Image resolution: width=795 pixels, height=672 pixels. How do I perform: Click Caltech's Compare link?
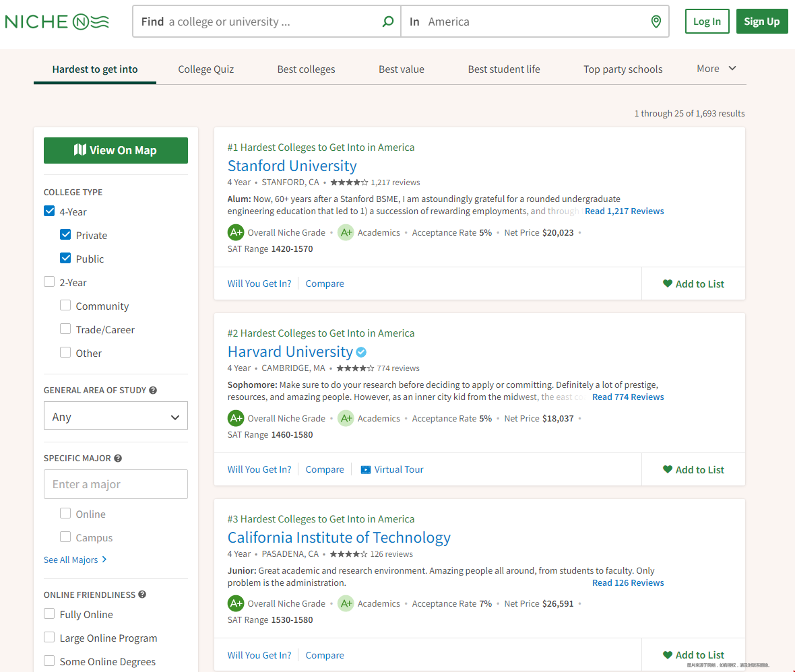point(325,655)
